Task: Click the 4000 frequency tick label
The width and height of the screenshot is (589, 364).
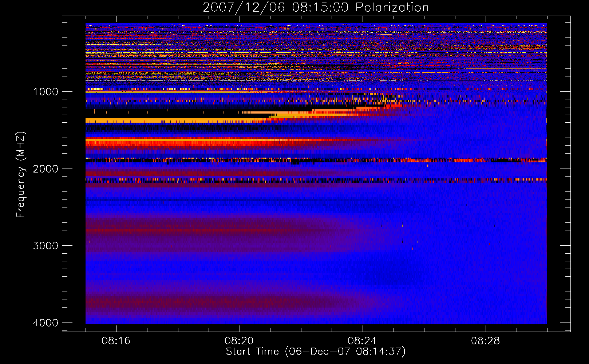Action: pyautogui.click(x=46, y=323)
